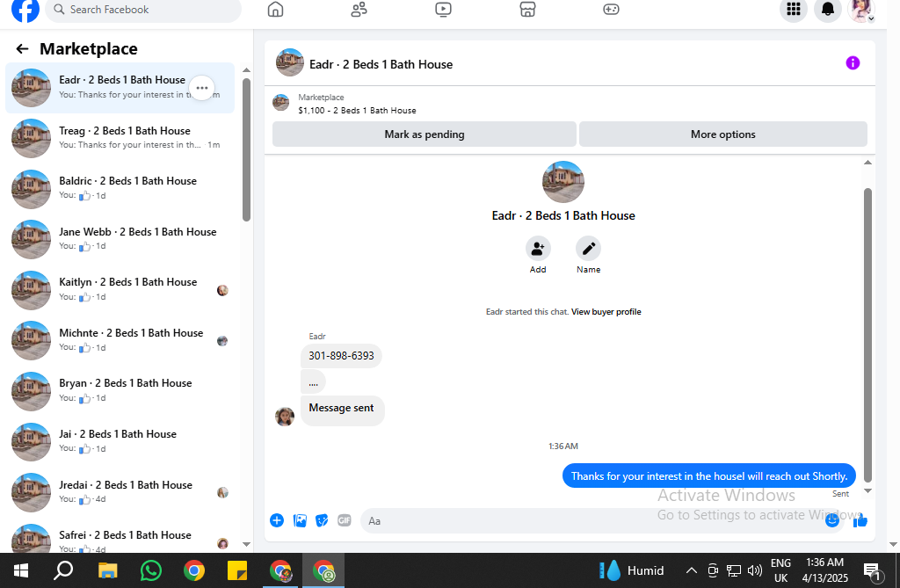900x588 pixels.
Task: Attach a photo file icon
Action: click(300, 521)
